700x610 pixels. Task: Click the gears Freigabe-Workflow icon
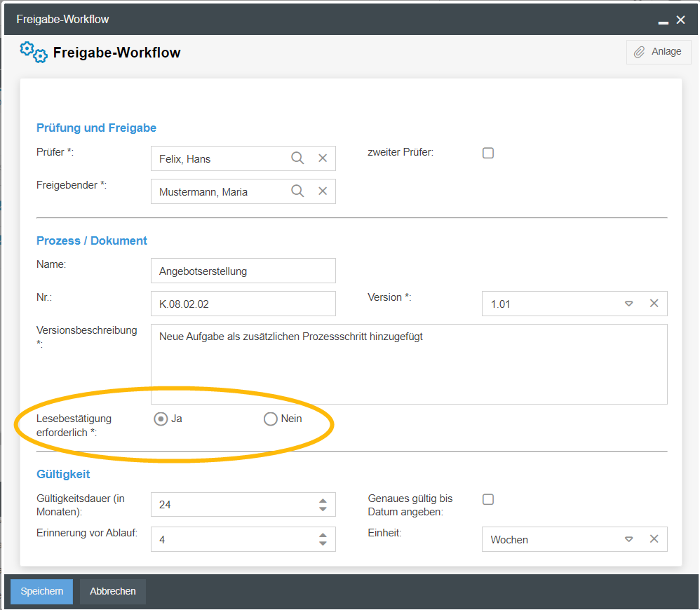pos(34,52)
